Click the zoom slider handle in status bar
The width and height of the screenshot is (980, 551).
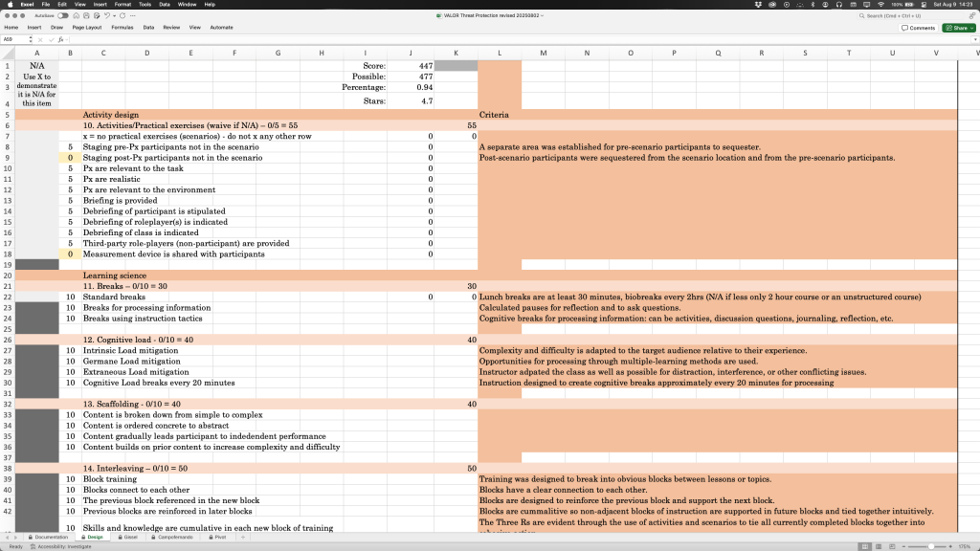tap(931, 546)
